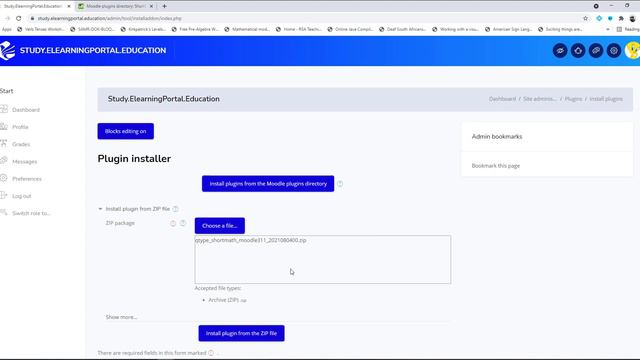Open the Free Pre-Algebra W... bookmark
640x360 pixels.
(x=195, y=29)
